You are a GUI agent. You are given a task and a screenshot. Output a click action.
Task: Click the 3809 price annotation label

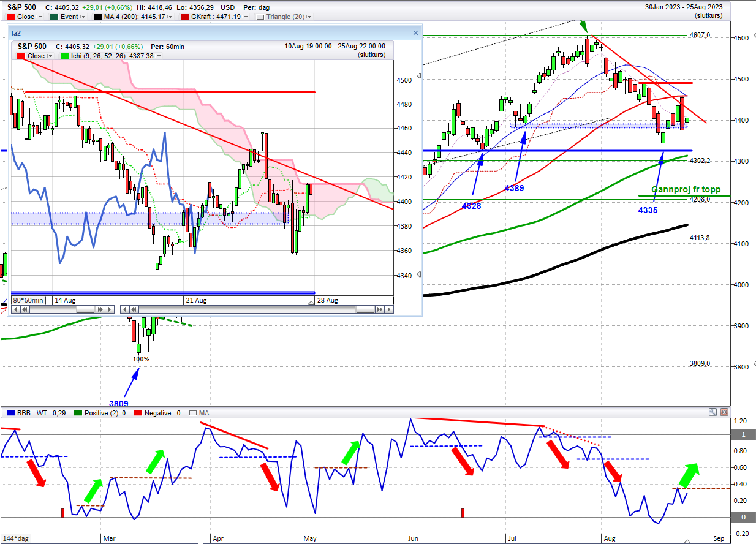(119, 404)
